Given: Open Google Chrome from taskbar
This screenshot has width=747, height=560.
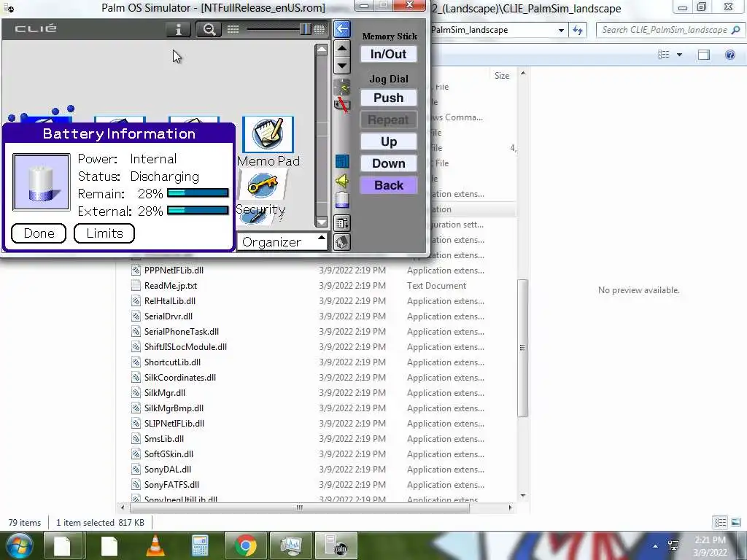Looking at the screenshot, I should click(246, 545).
